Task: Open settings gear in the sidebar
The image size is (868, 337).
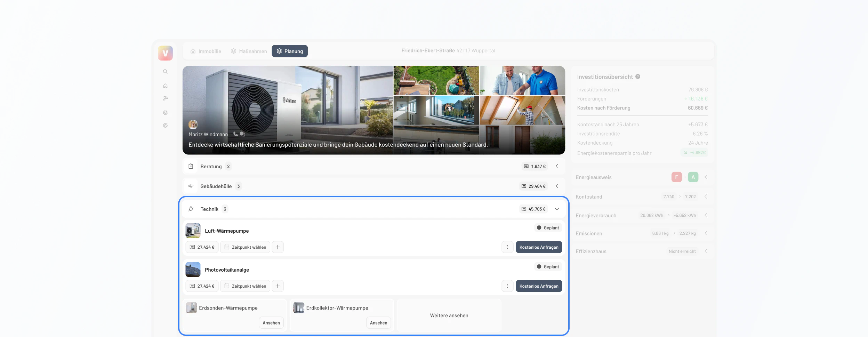Action: (x=165, y=113)
